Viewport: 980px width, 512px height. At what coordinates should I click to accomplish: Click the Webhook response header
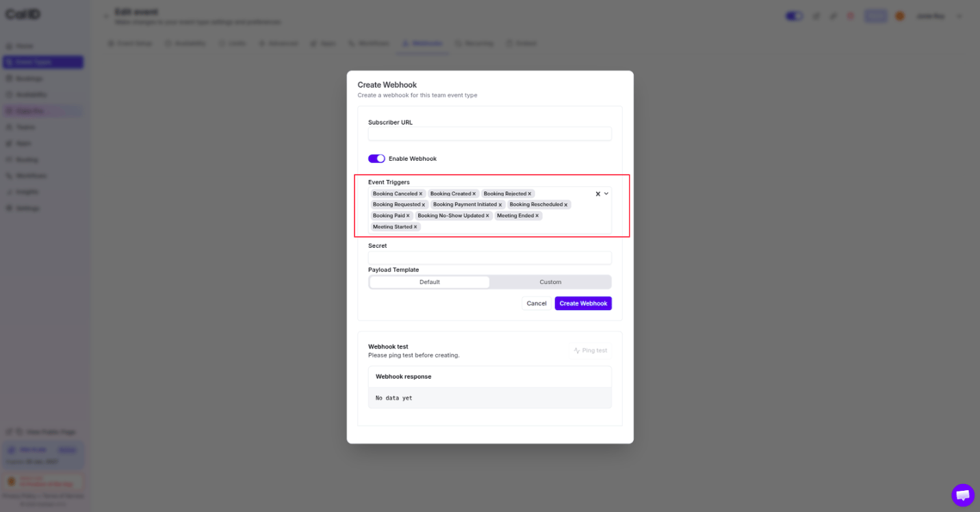[x=404, y=376]
